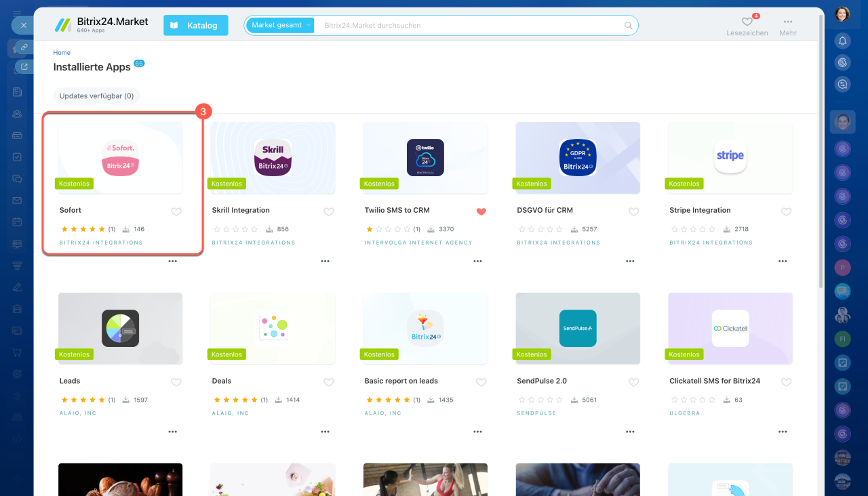Favorite Stripe Integration with the heart
The height and width of the screenshot is (496, 868).
(x=787, y=211)
